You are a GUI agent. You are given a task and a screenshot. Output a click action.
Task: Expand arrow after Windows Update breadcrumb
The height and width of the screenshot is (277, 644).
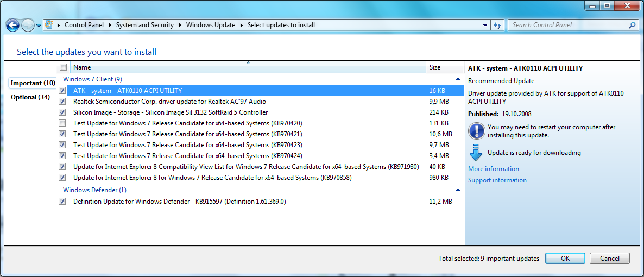(x=242, y=25)
